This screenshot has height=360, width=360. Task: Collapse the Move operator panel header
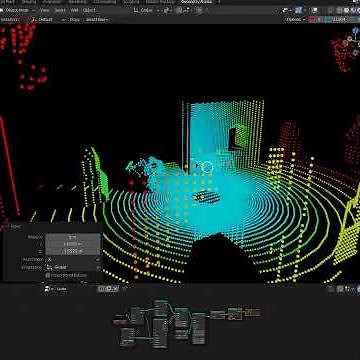[13, 227]
